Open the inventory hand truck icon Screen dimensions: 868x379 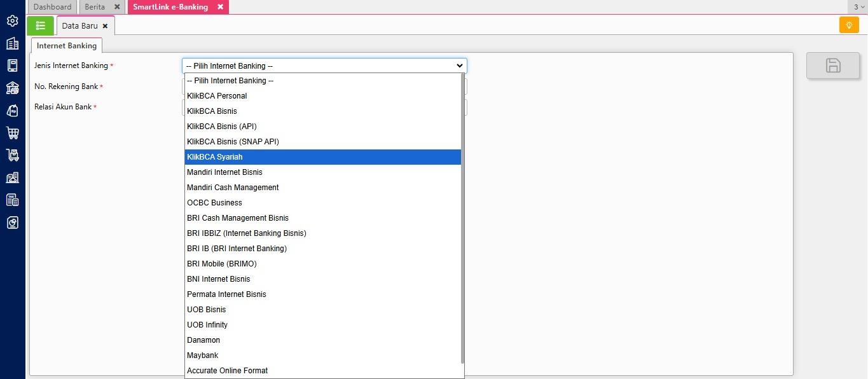click(x=12, y=155)
